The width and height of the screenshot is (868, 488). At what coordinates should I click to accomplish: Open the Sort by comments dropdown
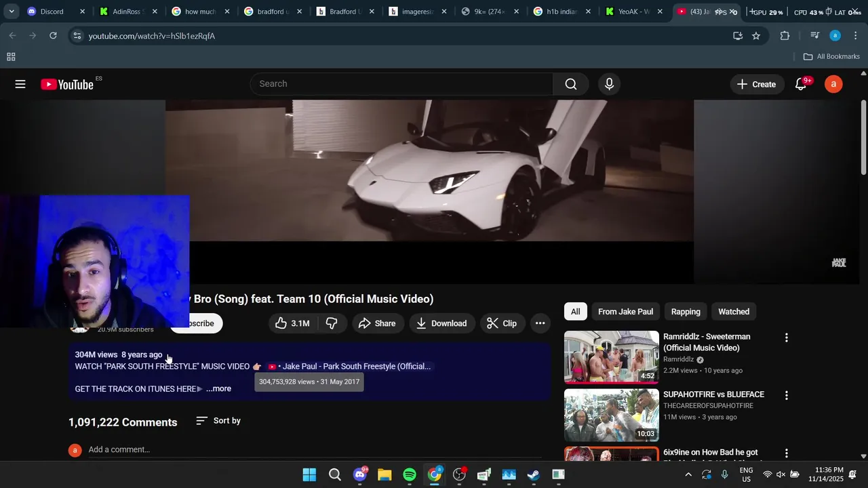218,421
